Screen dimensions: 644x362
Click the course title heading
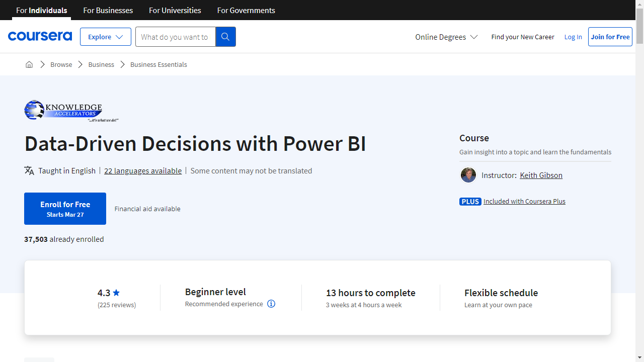pyautogui.click(x=195, y=143)
